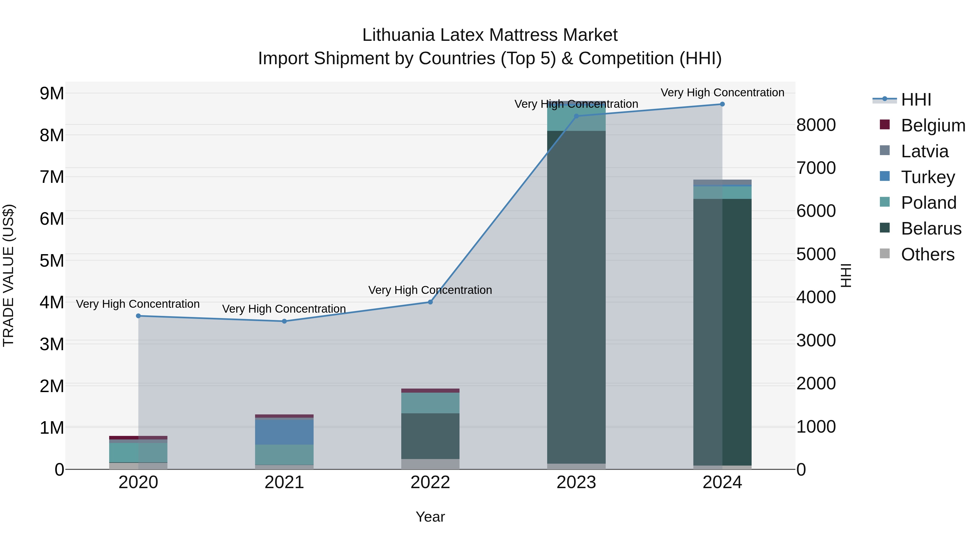Select the 2022 HHI data point
The width and height of the screenshot is (980, 551).
(x=430, y=302)
